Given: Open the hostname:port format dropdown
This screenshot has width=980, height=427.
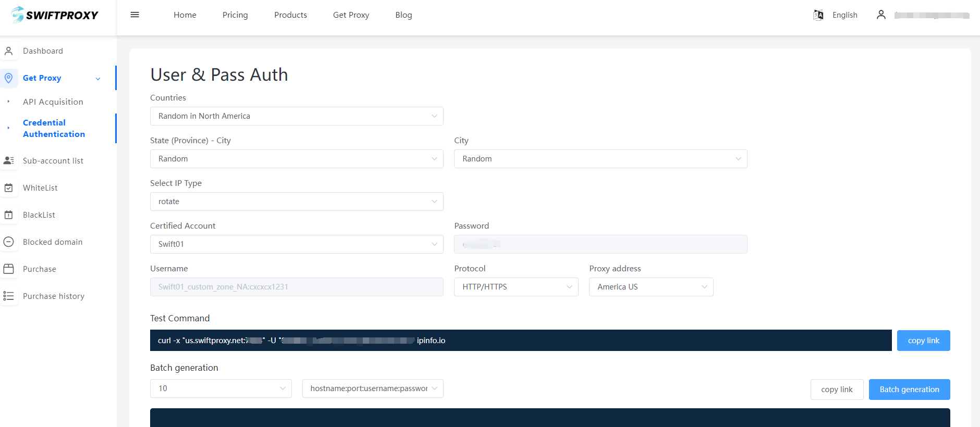Looking at the screenshot, I should 373,388.
